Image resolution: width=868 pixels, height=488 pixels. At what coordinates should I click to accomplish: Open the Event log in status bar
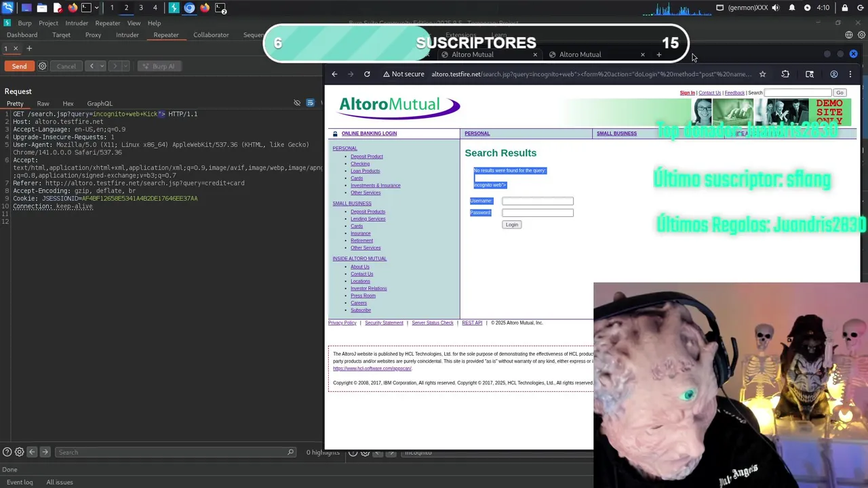pyautogui.click(x=20, y=482)
